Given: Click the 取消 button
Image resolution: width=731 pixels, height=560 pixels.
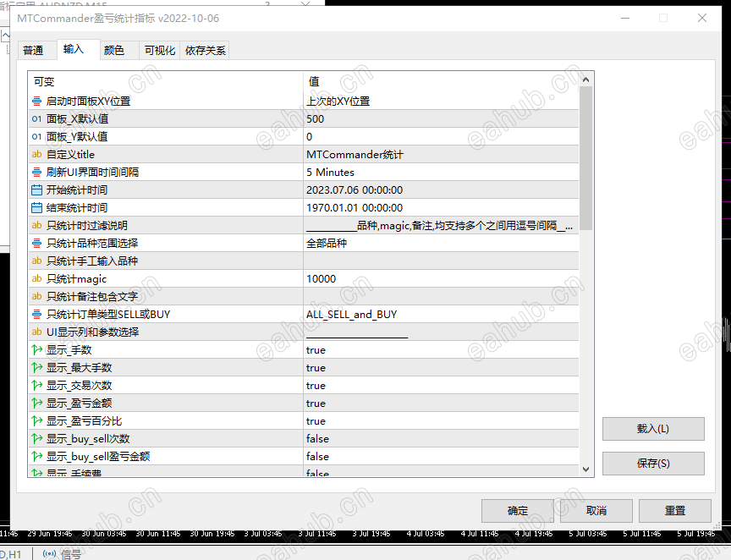Looking at the screenshot, I should click(x=596, y=511).
